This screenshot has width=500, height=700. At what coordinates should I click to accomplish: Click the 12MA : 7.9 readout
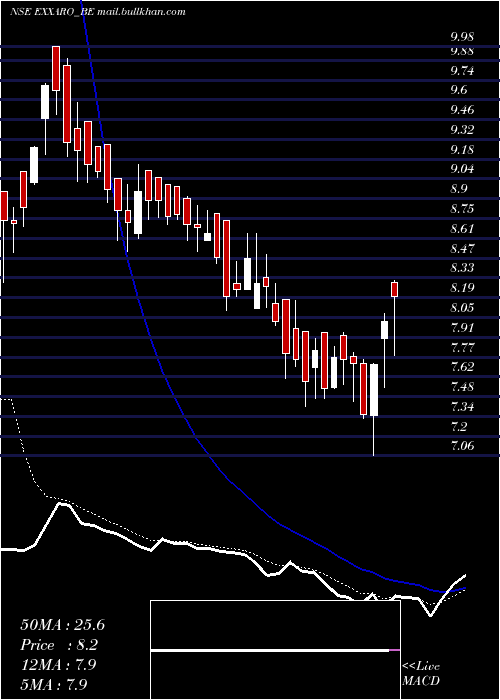[59, 665]
